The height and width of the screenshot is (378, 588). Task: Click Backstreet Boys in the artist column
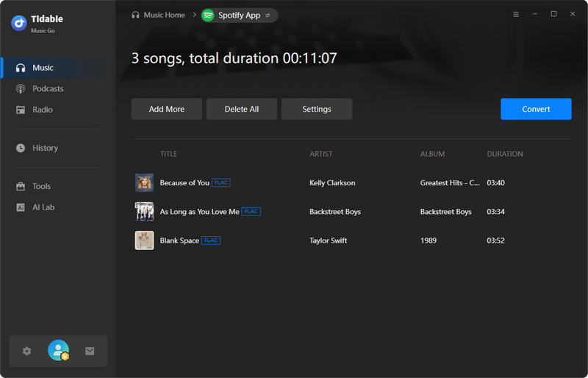click(335, 212)
